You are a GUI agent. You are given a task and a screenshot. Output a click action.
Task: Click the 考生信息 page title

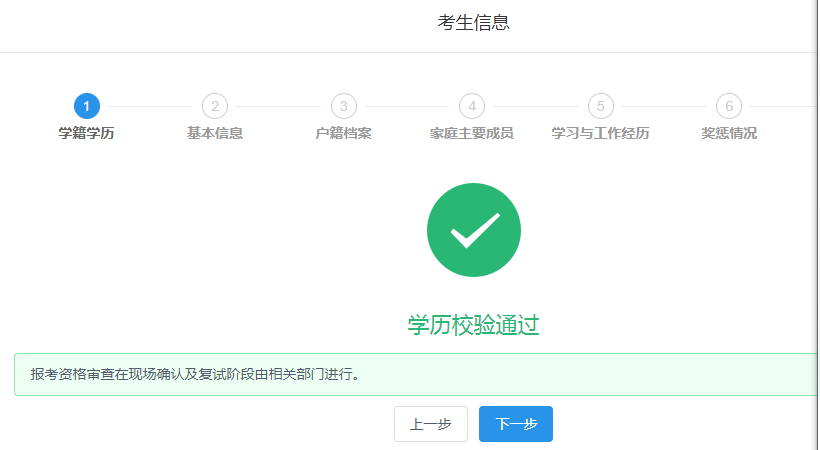(x=473, y=23)
